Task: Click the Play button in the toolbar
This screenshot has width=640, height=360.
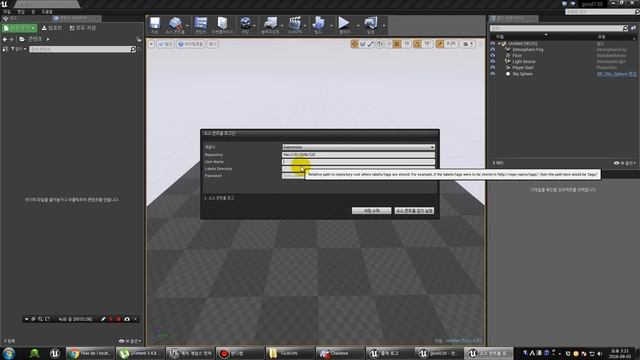Action: [344, 24]
